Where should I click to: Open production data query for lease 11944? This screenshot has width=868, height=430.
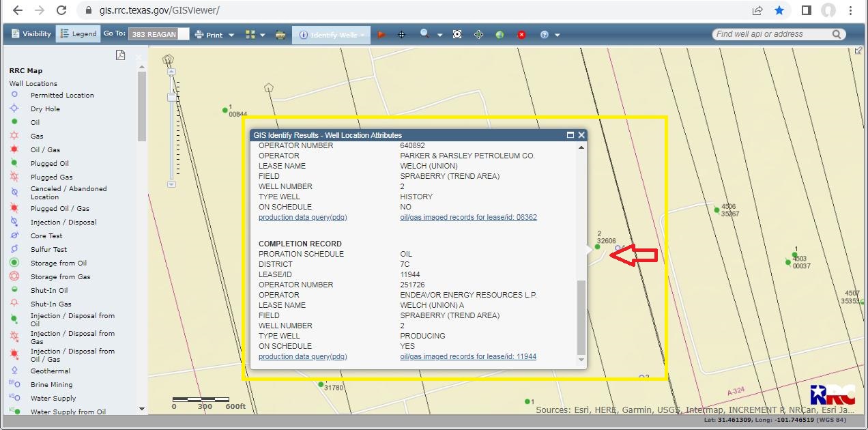pos(303,356)
